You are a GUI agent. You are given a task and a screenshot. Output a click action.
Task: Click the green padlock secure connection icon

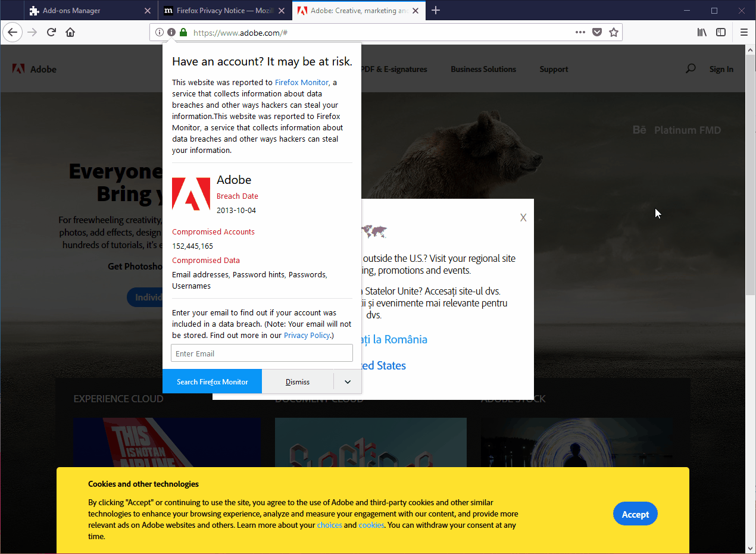pos(183,33)
